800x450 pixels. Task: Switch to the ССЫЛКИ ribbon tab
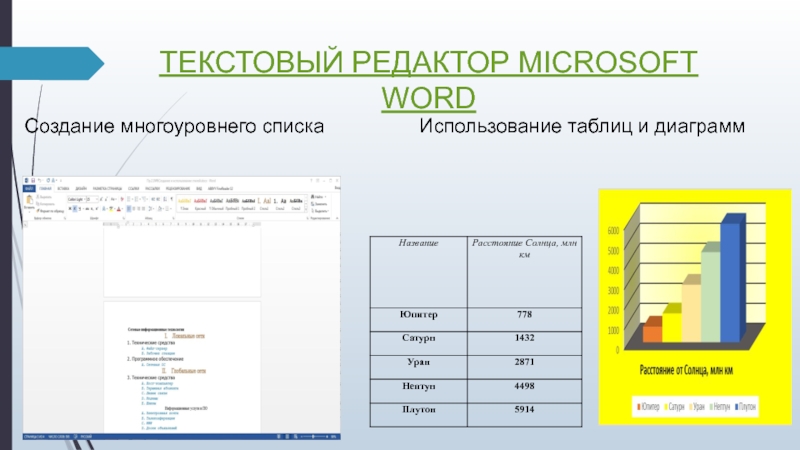coord(133,188)
